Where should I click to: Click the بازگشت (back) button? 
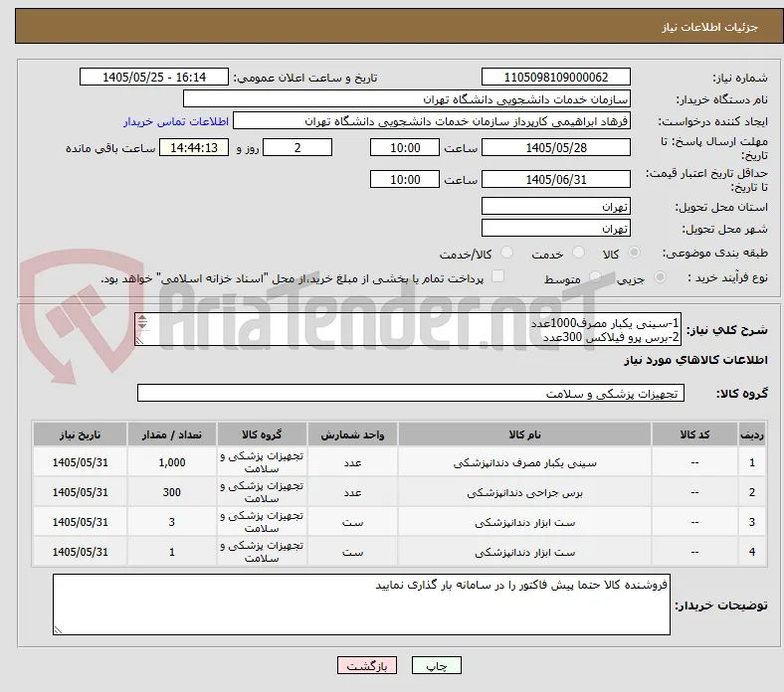pyautogui.click(x=367, y=665)
